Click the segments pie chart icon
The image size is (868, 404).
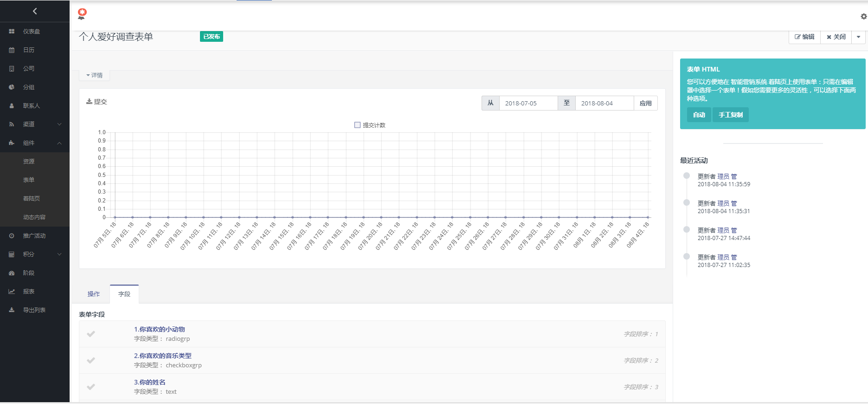pos(12,87)
